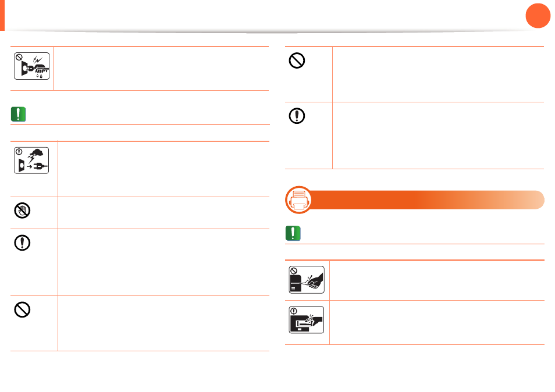Screen dimensions: 555x392
Task: Click the left column circled exclamation icon
Action: click(x=22, y=243)
